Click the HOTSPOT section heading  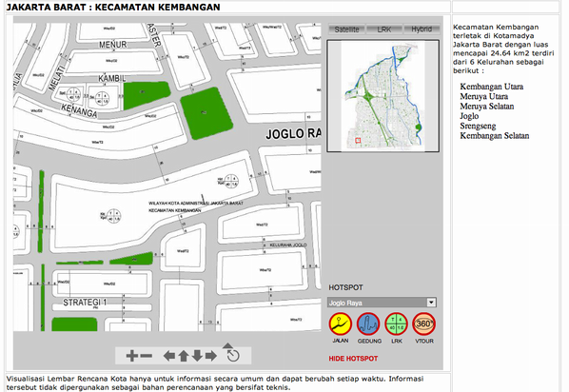click(x=345, y=288)
